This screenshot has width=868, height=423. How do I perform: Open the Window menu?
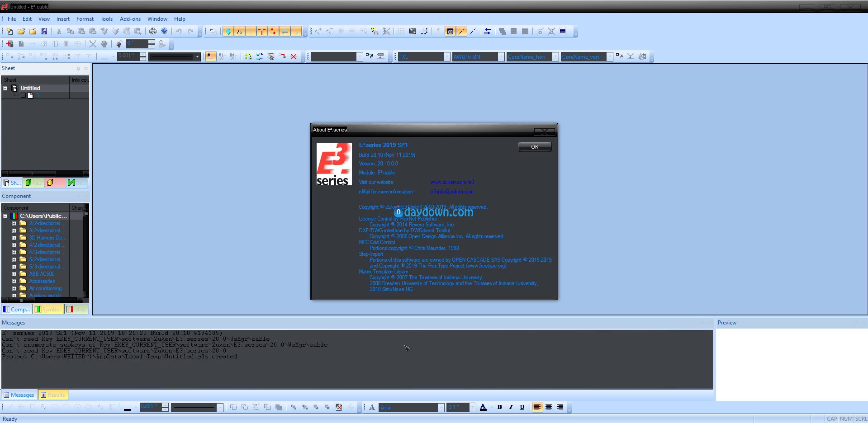pos(157,19)
